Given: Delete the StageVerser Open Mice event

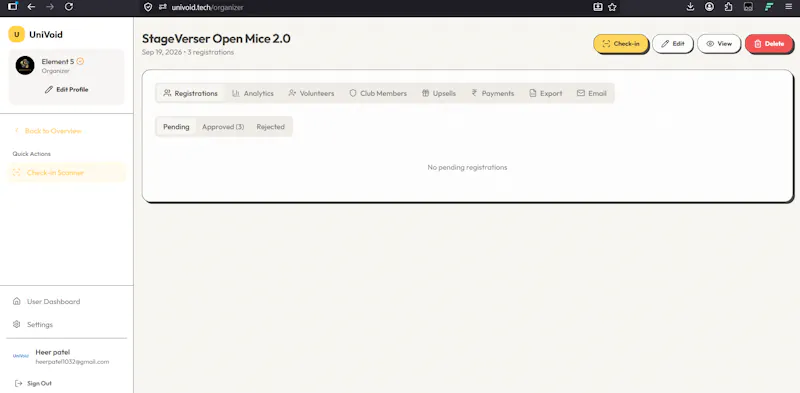Looking at the screenshot, I should [x=769, y=44].
